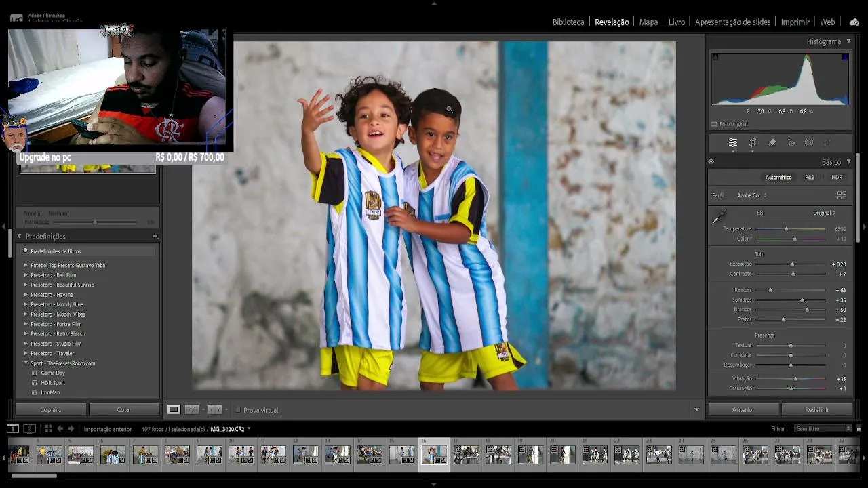868x488 pixels.
Task: Click the HDR Sport preset icon
Action: pyautogui.click(x=35, y=383)
